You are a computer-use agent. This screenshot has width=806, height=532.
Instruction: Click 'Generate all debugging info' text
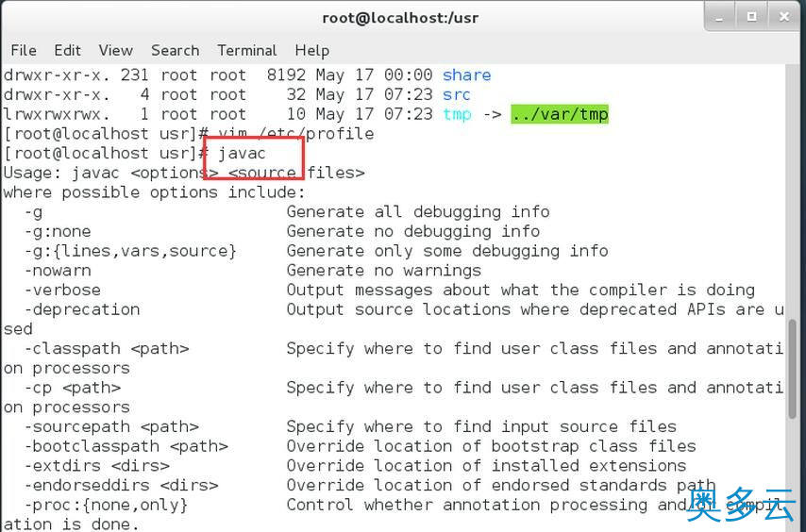418,211
